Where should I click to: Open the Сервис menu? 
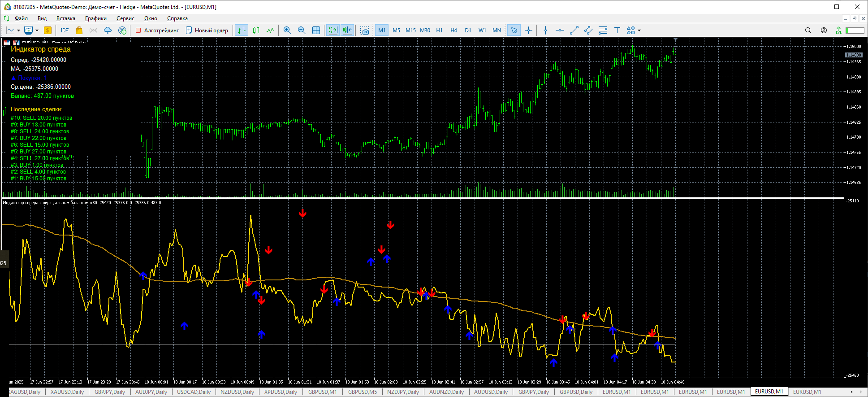pyautogui.click(x=125, y=18)
